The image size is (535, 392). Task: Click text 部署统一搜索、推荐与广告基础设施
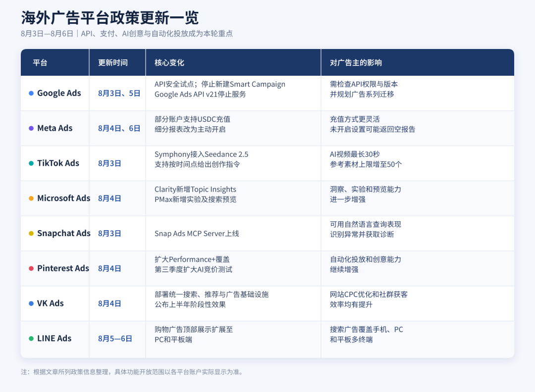tap(212, 294)
